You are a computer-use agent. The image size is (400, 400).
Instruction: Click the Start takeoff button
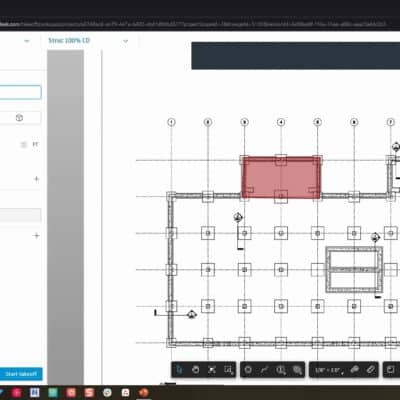pyautogui.click(x=21, y=374)
